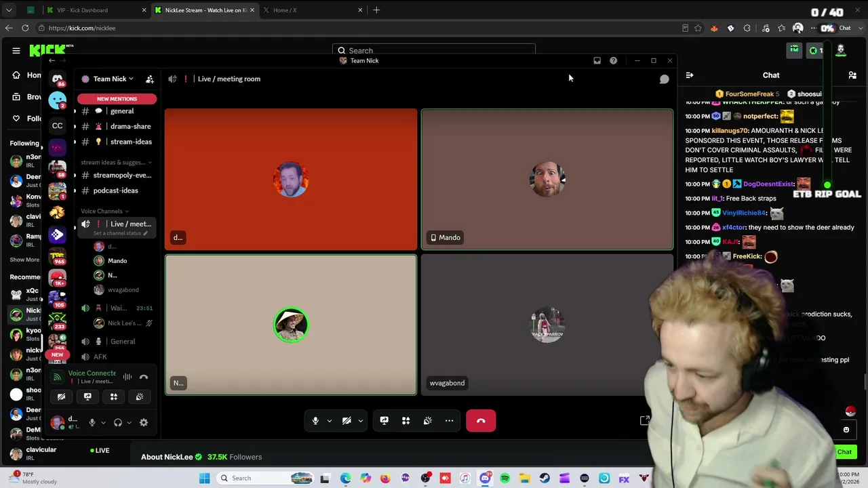The width and height of the screenshot is (868, 488).
Task: Join the AFK voice channel
Action: [x=117, y=357]
